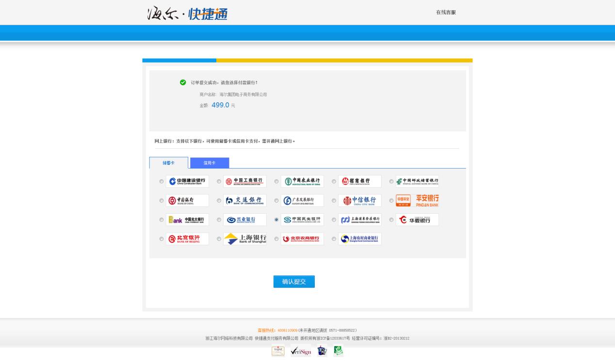Click the Bank of China logo

coord(187,201)
